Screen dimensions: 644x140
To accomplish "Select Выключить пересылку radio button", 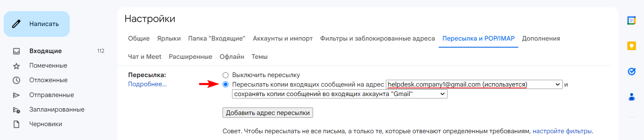I will pos(226,75).
